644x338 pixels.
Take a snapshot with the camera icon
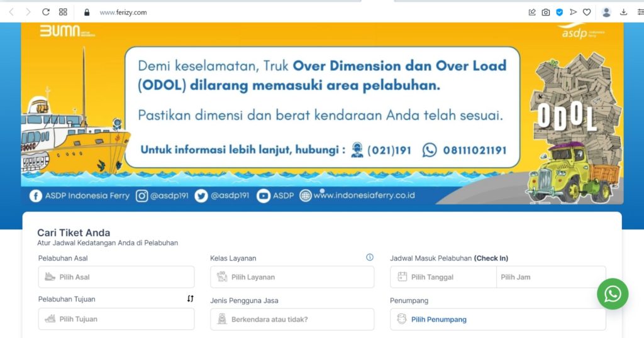pos(545,13)
